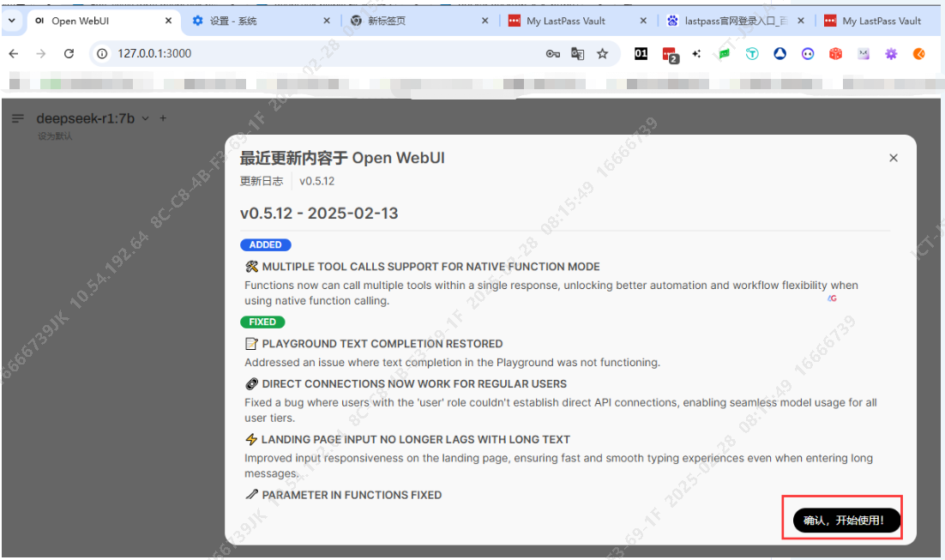Screen dimensions: 945x560
Task: Click the v0.5.12 - 2025-02-13 release title
Action: point(319,214)
